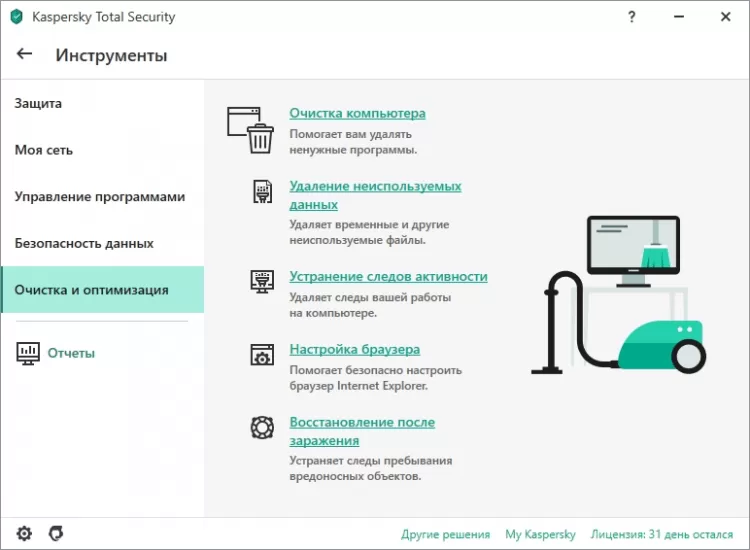Click the description 'Удаляет временные и другие неиспользуемые файлы.'
This screenshot has height=550, width=750.
(369, 232)
